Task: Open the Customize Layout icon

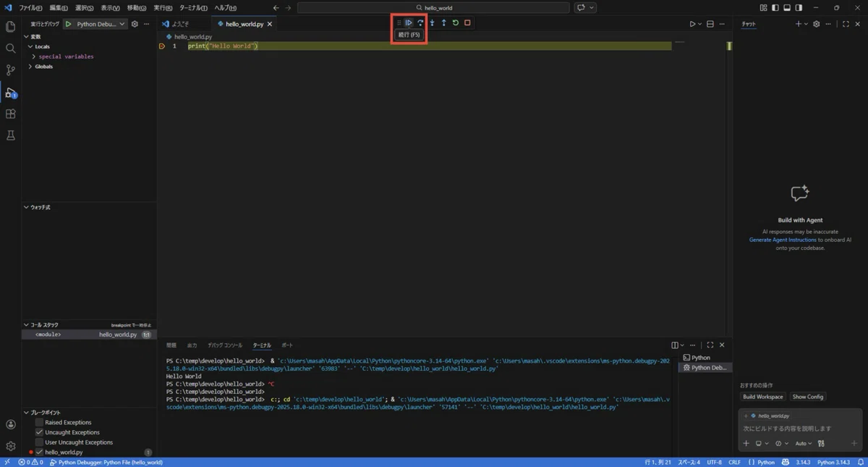Action: coord(764,7)
